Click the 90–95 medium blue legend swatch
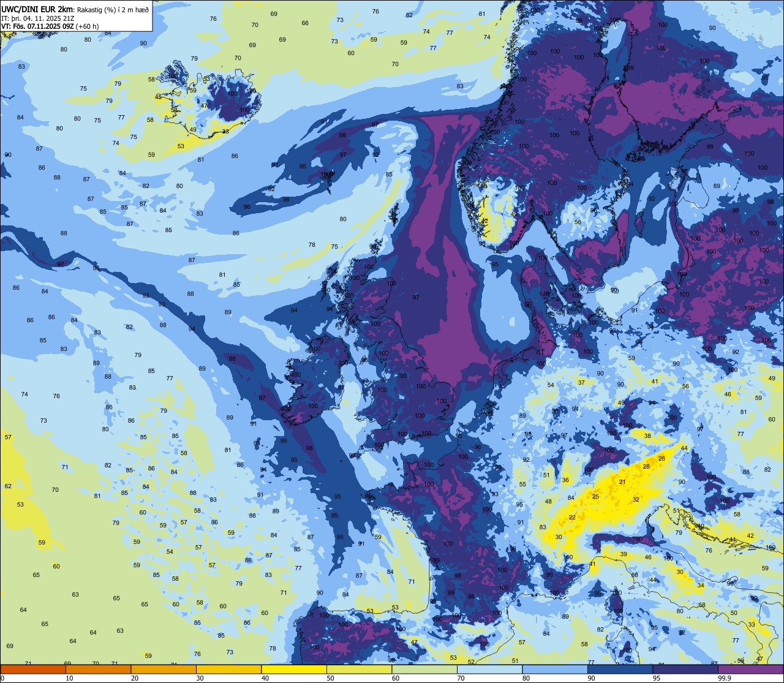Viewport: 784px width, 683px height. [620, 669]
